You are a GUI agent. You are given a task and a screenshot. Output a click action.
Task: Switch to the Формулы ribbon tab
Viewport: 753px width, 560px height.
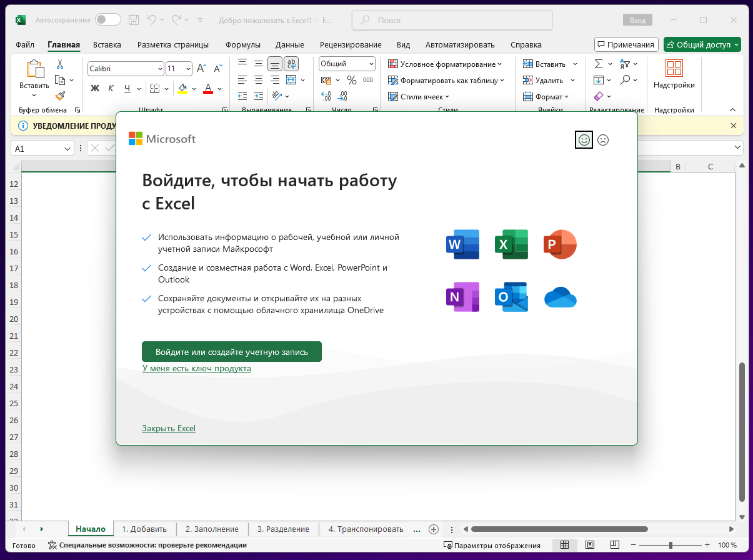pyautogui.click(x=243, y=44)
